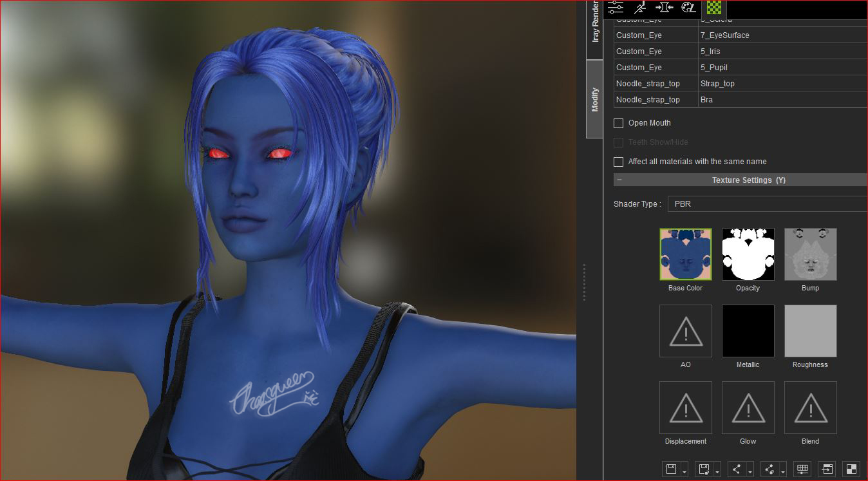Screen dimensions: 868x481
Task: Select the Strap_top material row
Action: coord(741,84)
